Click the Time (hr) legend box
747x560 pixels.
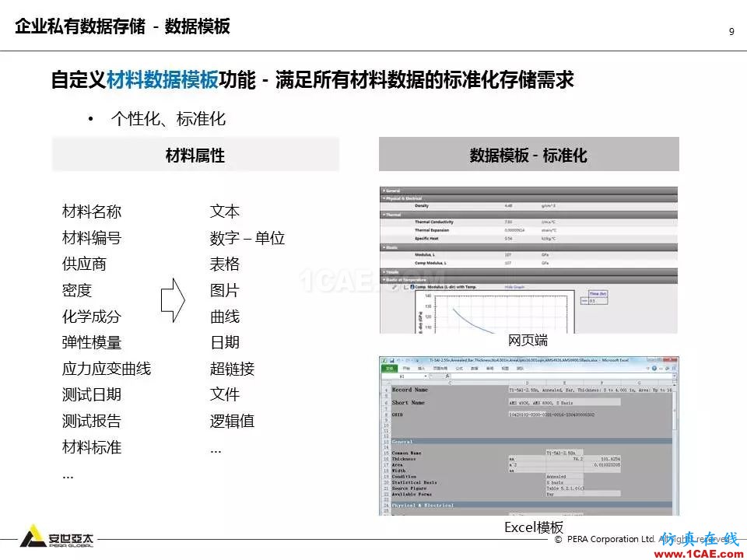click(594, 297)
